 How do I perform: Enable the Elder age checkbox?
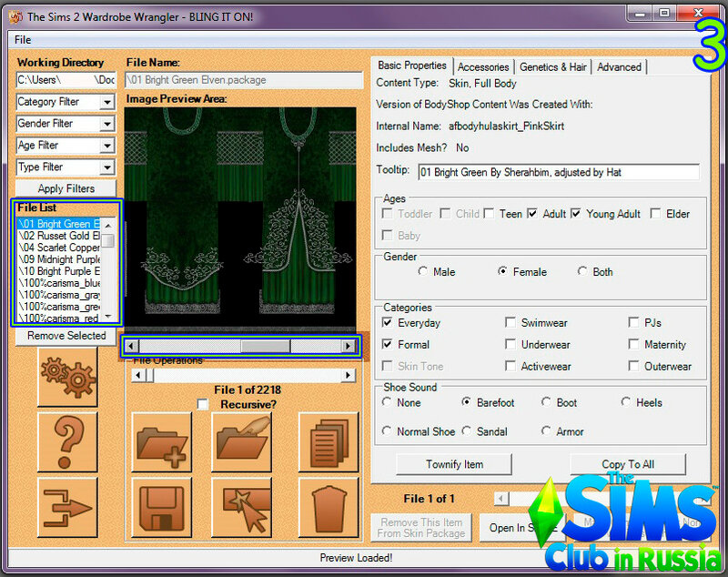click(x=655, y=214)
